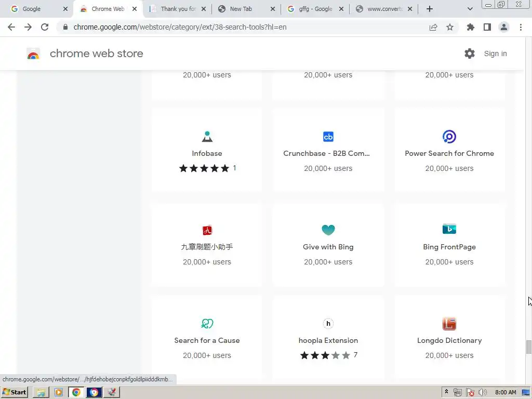This screenshot has width=532, height=399.
Task: Open Chrome Web Store settings gear
Action: pos(469,54)
